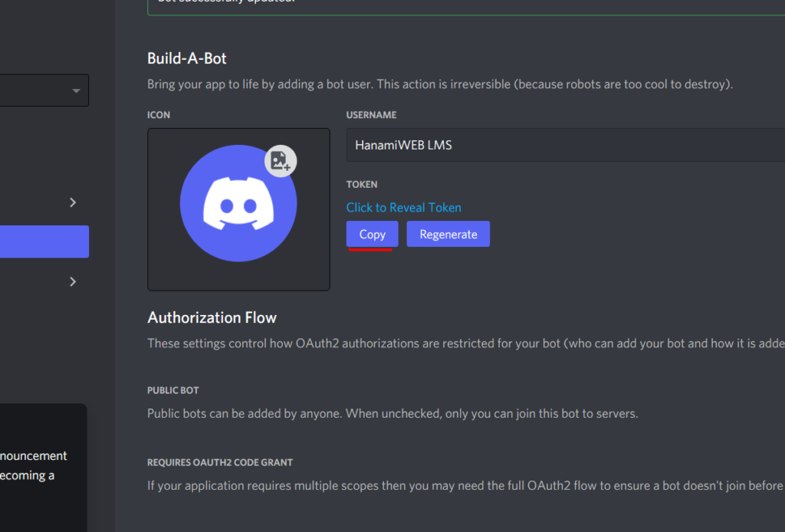Click the HanamiWEB LMS username field
This screenshot has width=785, height=532.
pyautogui.click(x=565, y=145)
